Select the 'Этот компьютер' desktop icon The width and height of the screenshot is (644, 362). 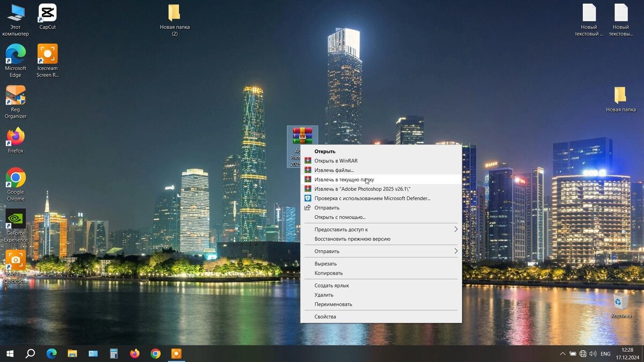16,20
